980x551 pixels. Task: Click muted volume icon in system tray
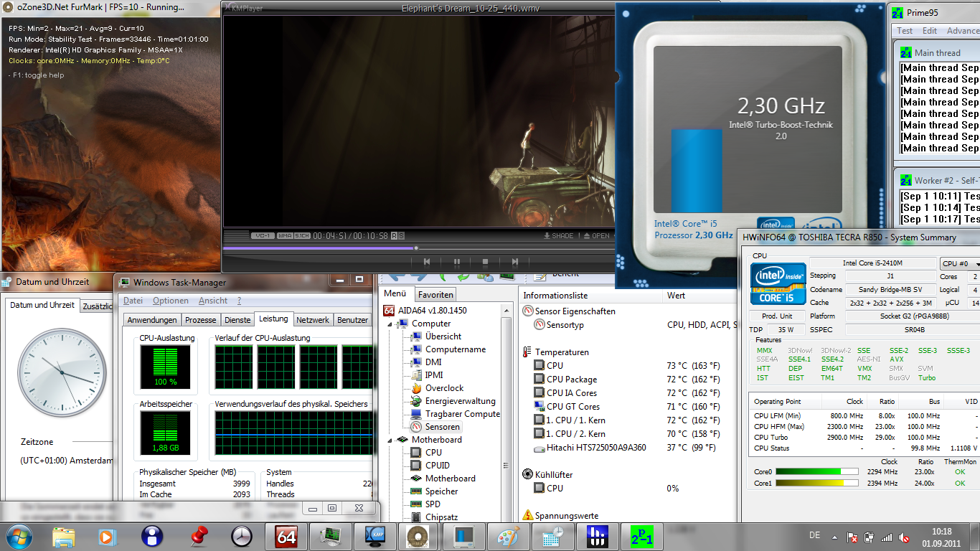pos(904,537)
